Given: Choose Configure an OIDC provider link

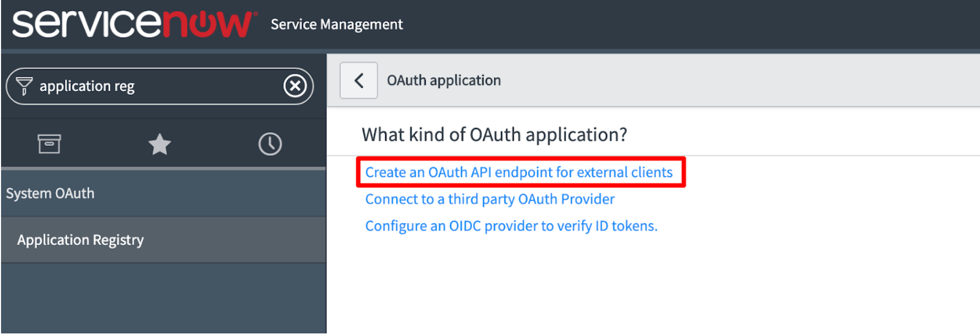Looking at the screenshot, I should (511, 226).
